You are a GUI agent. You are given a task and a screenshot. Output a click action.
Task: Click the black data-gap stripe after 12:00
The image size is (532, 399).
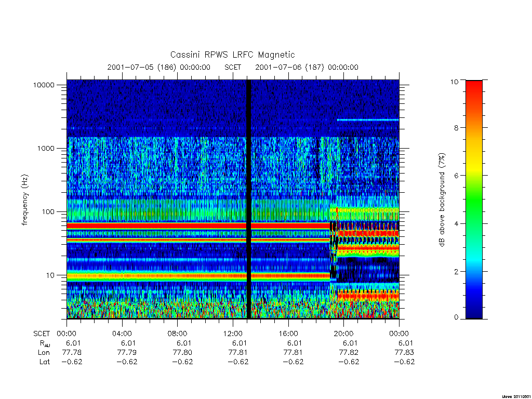248,199
